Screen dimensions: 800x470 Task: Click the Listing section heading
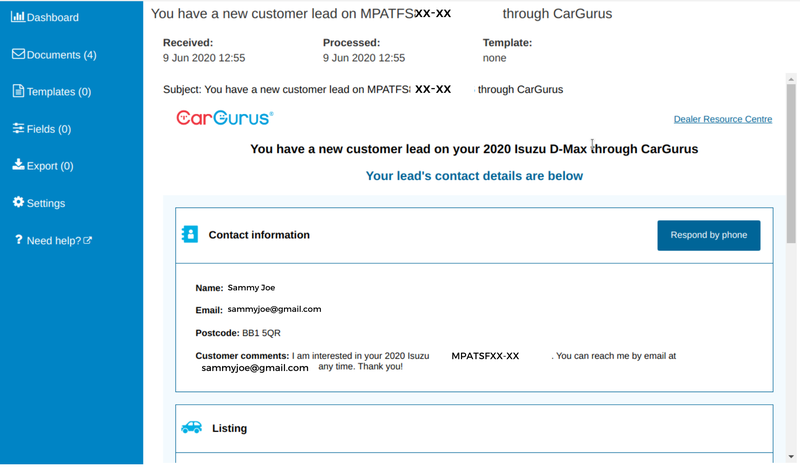229,428
